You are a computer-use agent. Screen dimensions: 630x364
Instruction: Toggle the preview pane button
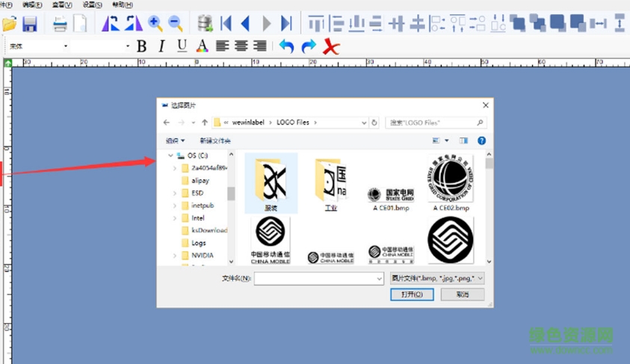coord(463,141)
